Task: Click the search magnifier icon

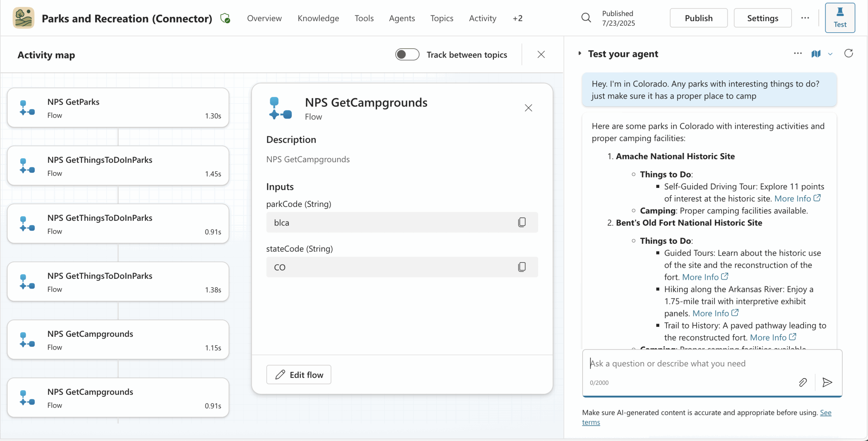Action: pyautogui.click(x=586, y=18)
